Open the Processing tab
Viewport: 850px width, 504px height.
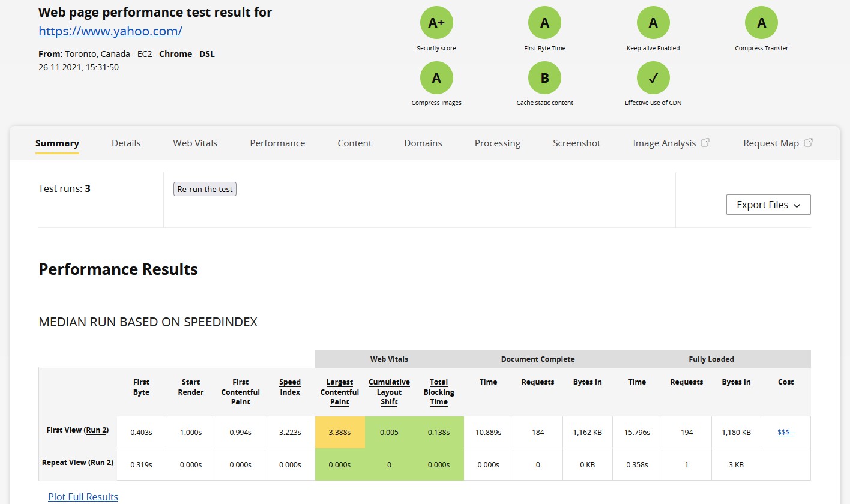point(498,143)
